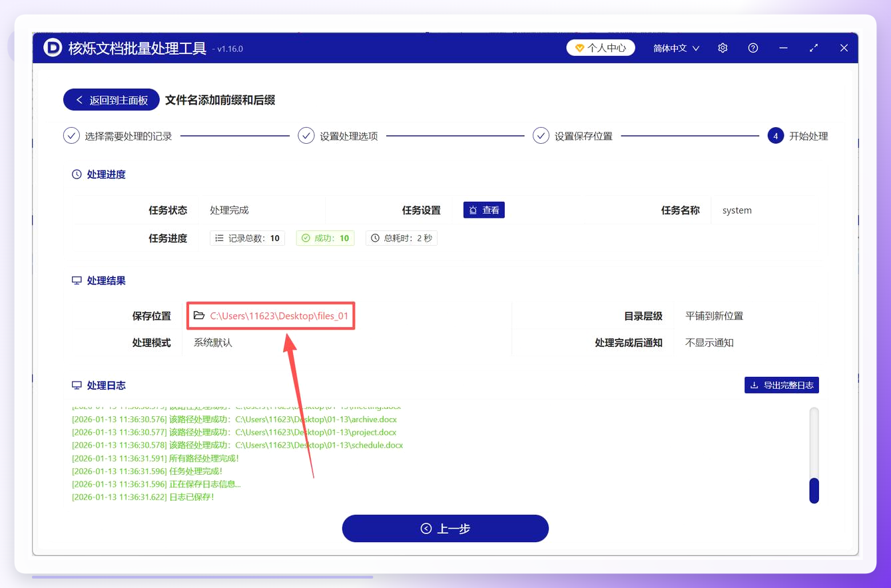891x588 pixels.
Task: Click the 成功: 10 badge
Action: (x=325, y=238)
